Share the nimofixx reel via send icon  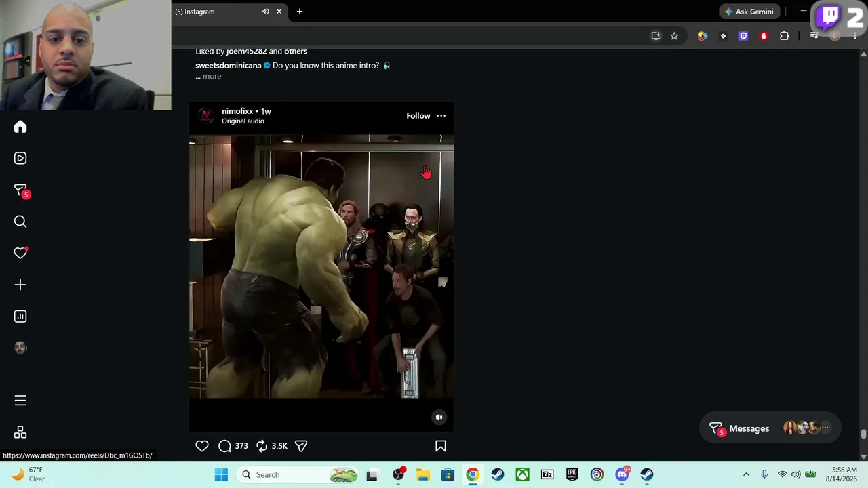coord(301,446)
